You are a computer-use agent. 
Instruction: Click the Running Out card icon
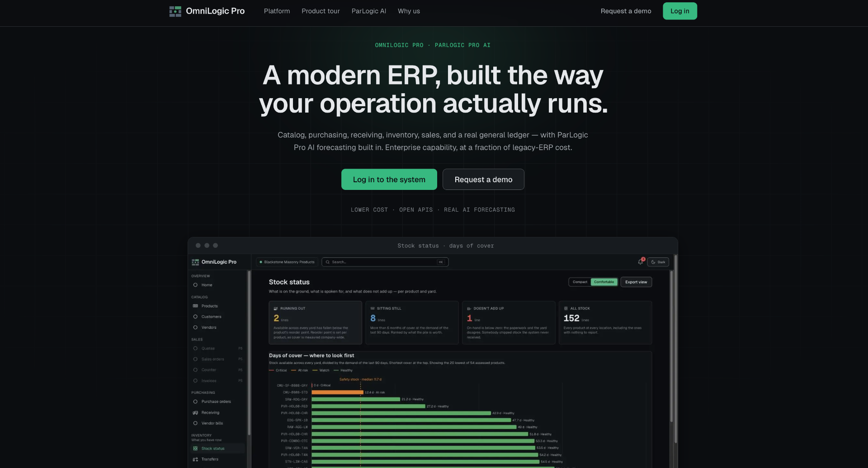(276, 308)
